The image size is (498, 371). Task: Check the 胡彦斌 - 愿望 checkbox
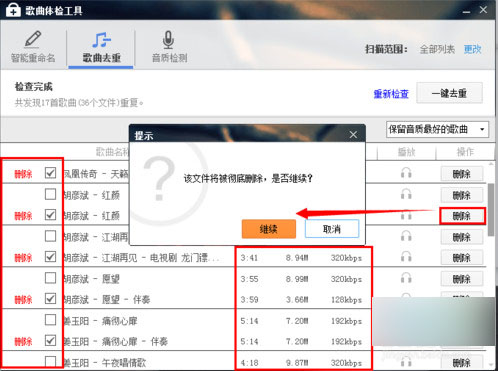pyautogui.click(x=50, y=278)
